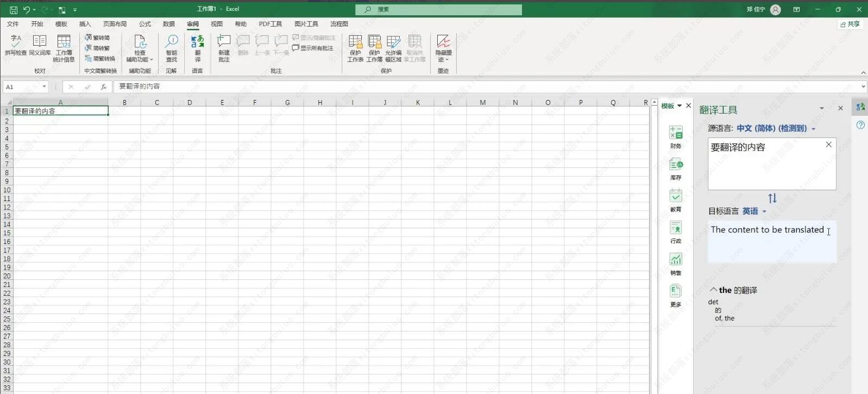Collapse the 'the 的翻译' section
The width and height of the screenshot is (868, 394).
click(714, 290)
